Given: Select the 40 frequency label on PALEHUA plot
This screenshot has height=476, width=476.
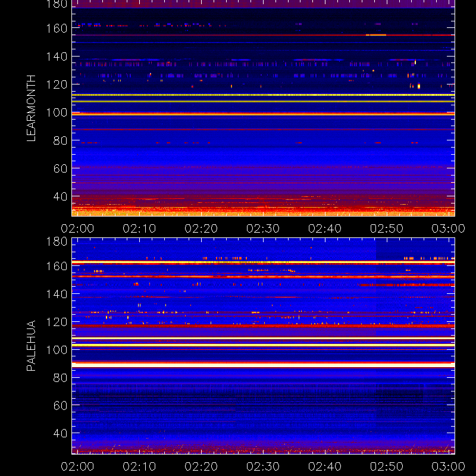Looking at the screenshot, I should point(61,433).
